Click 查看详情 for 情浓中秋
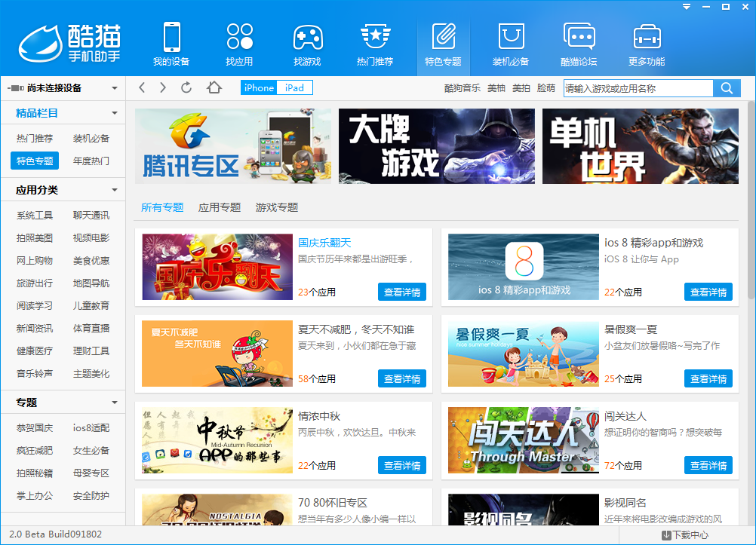Image resolution: width=756 pixels, height=545 pixels. (401, 466)
